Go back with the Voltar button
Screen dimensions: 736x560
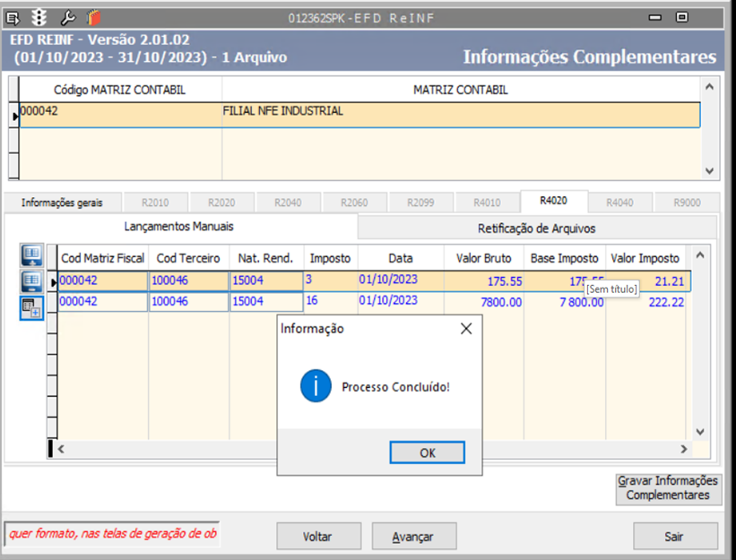point(319,536)
